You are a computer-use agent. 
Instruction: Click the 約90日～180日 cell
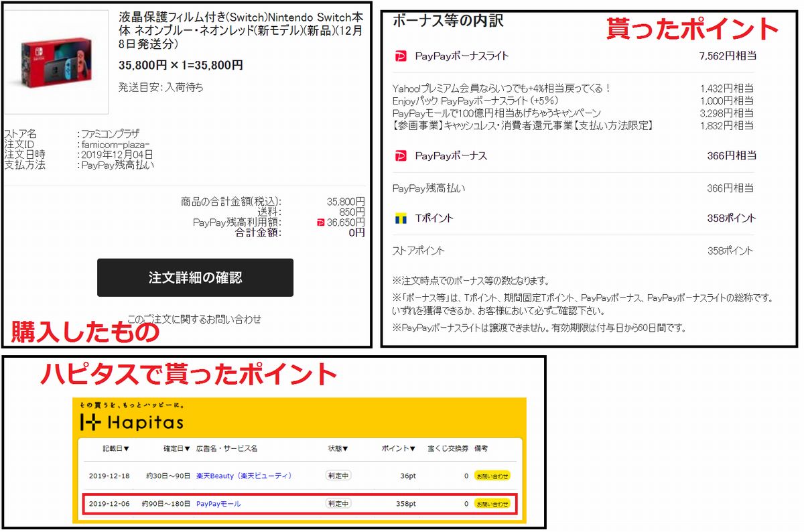point(166,504)
